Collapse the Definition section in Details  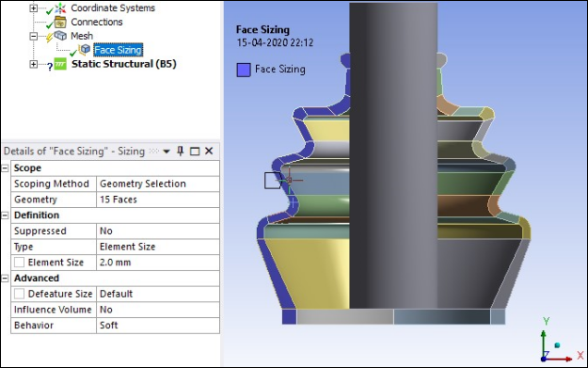[x=5, y=216]
